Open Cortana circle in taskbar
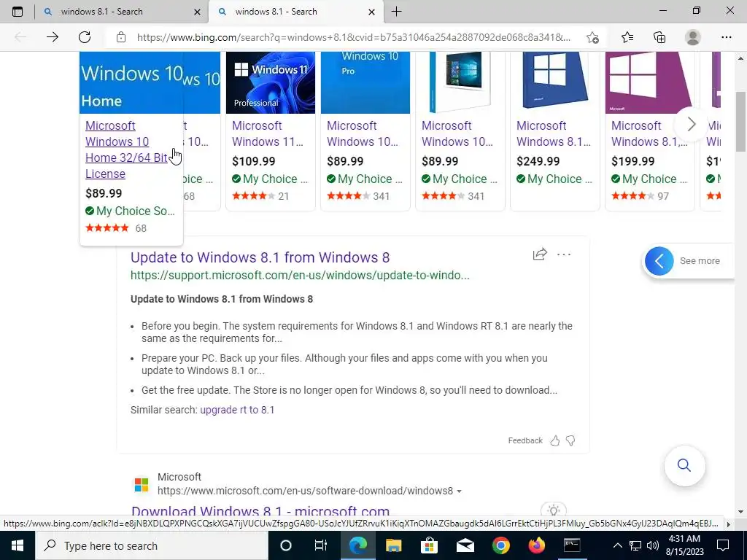This screenshot has height=560, width=747. [285, 545]
